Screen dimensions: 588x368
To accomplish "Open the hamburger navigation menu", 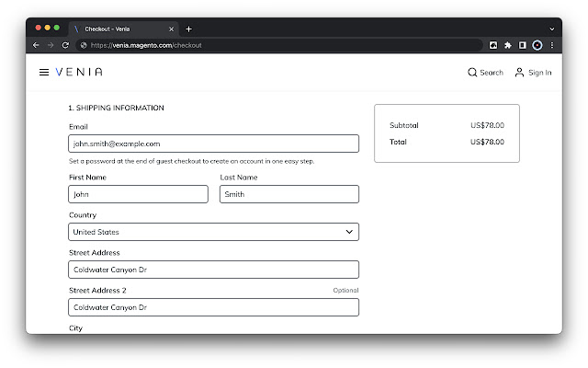I will pyautogui.click(x=43, y=72).
